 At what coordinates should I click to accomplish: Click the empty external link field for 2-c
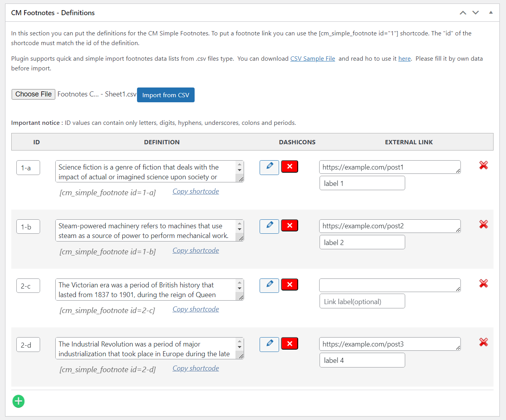pos(390,285)
